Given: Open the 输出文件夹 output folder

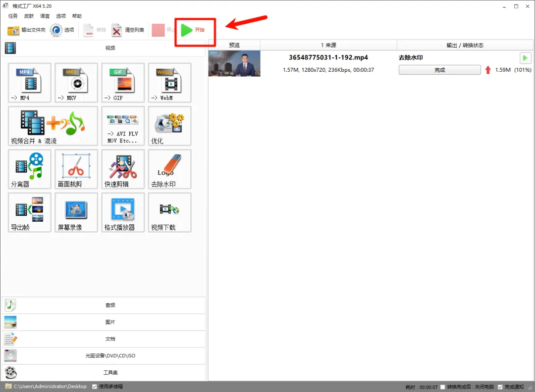Looking at the screenshot, I should pyautogui.click(x=27, y=30).
